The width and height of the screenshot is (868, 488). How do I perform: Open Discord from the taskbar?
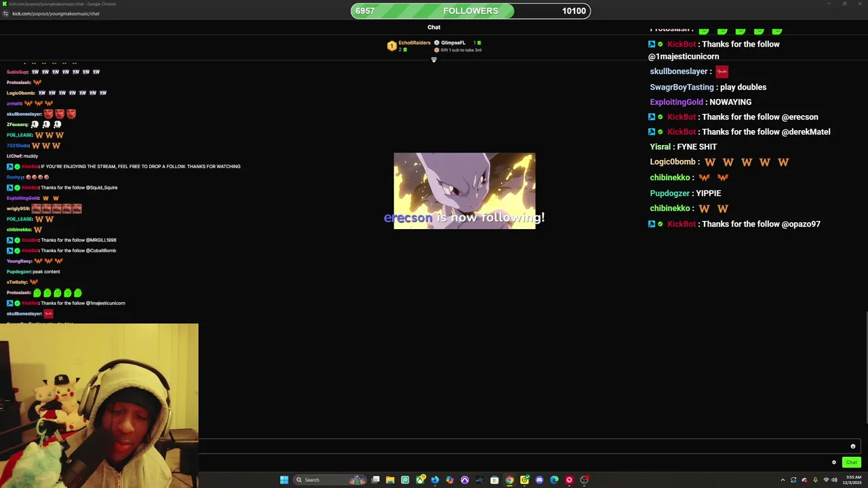(539, 480)
